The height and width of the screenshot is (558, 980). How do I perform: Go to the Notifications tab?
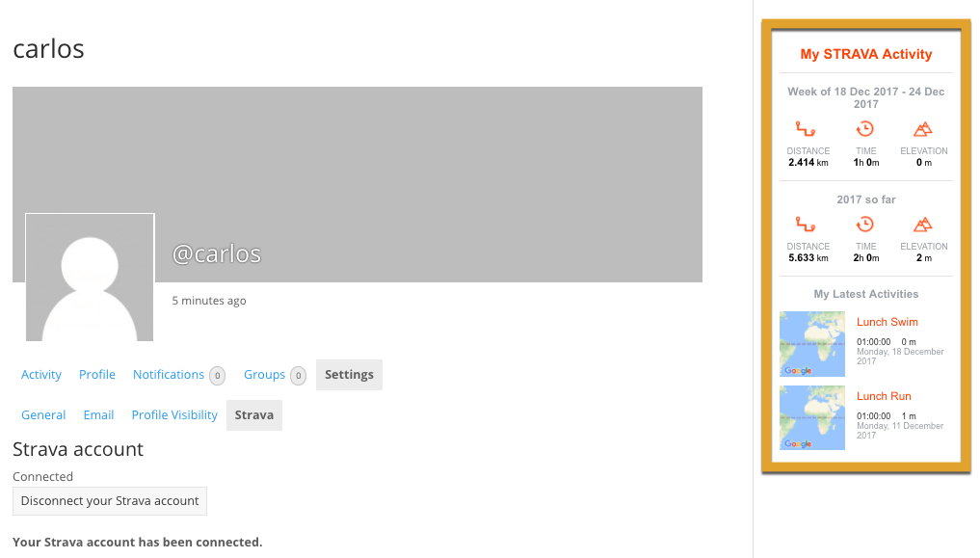tap(169, 375)
